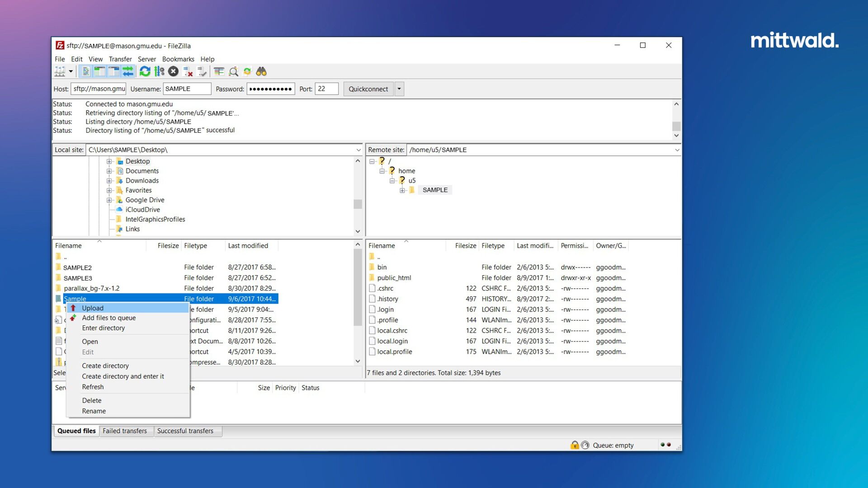The height and width of the screenshot is (488, 868).
Task: Toggle transfer queue display
Action: [128, 71]
